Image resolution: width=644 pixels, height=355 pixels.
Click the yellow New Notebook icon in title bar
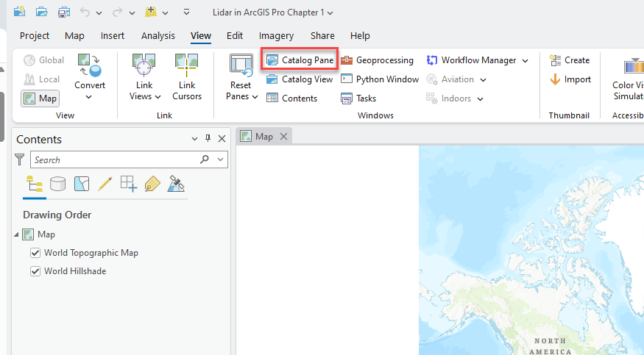[x=151, y=12]
